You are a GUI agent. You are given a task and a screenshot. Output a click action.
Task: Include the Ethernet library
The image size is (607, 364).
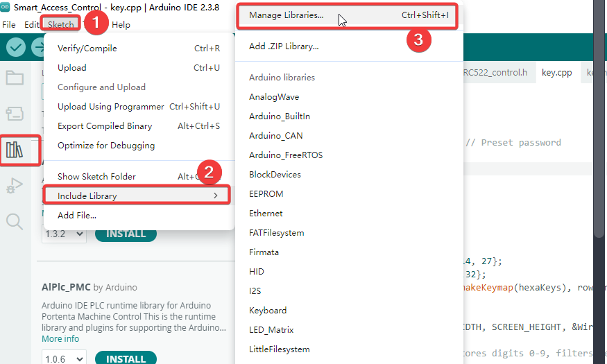[349, 213]
